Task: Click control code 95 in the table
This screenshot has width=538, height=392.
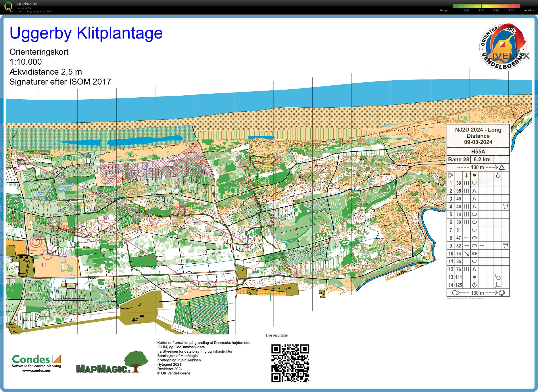Action: 459,191
